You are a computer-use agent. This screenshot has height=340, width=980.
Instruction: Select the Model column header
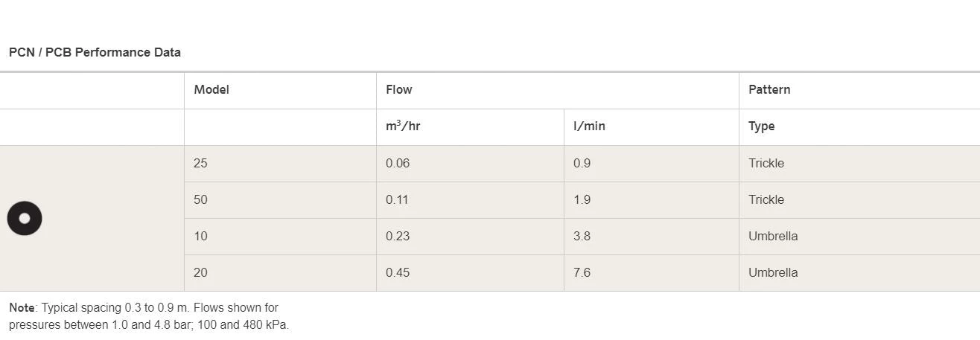tap(211, 90)
